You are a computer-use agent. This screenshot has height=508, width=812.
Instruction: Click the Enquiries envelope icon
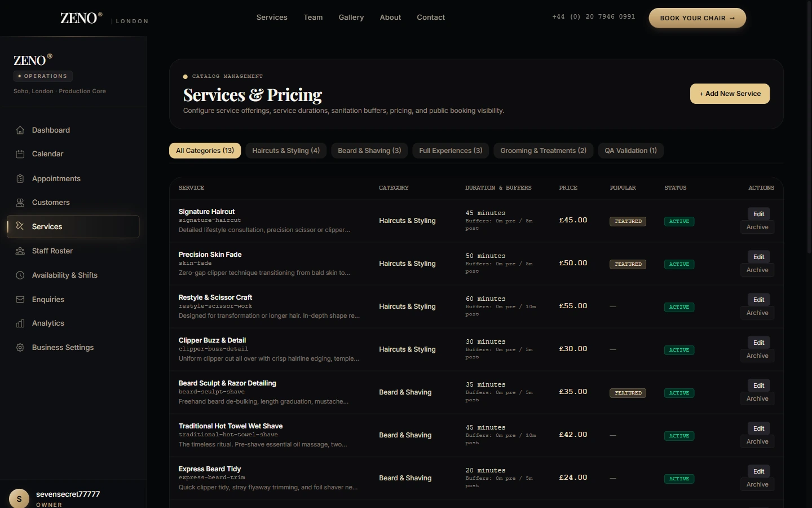(20, 300)
